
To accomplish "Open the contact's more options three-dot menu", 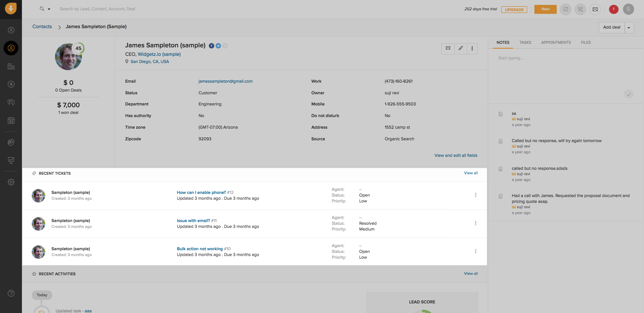I will point(472,48).
